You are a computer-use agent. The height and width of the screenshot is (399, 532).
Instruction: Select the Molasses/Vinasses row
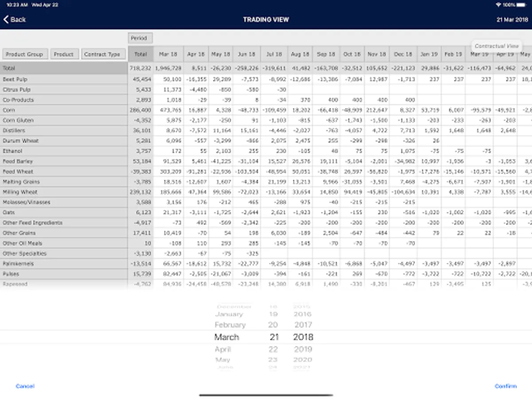coord(64,202)
